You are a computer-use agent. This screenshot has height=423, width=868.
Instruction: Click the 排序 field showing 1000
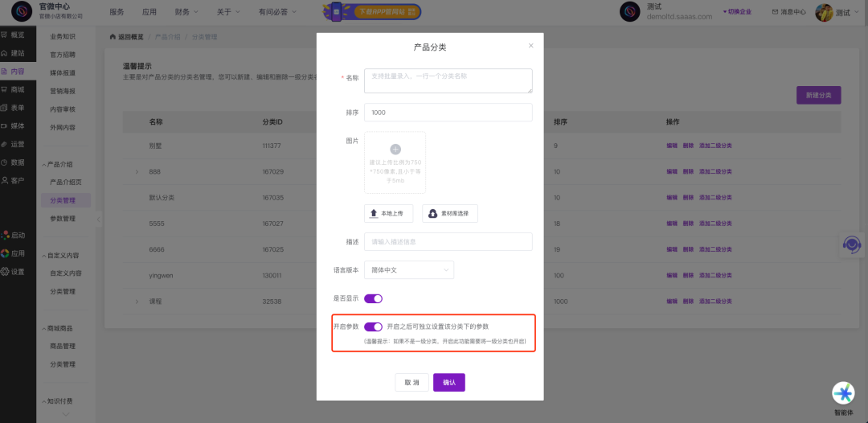point(448,113)
